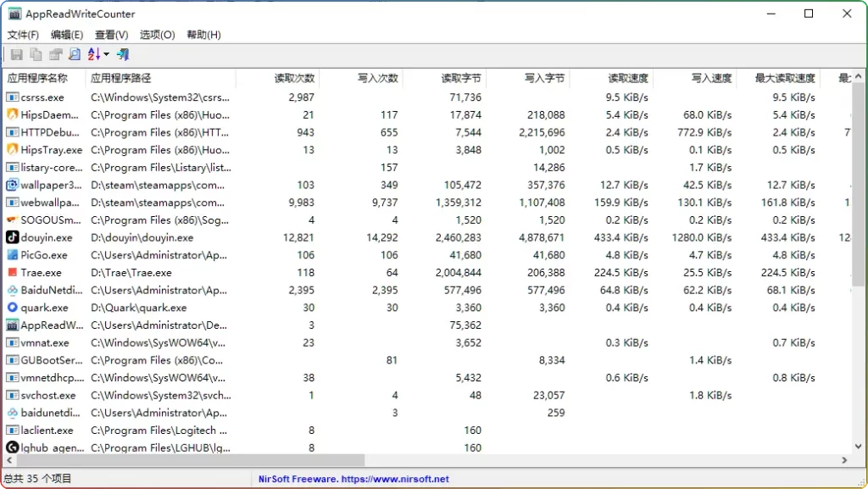Click the vertical scrollbar down arrow
The height and width of the screenshot is (489, 868).
pyautogui.click(x=858, y=447)
